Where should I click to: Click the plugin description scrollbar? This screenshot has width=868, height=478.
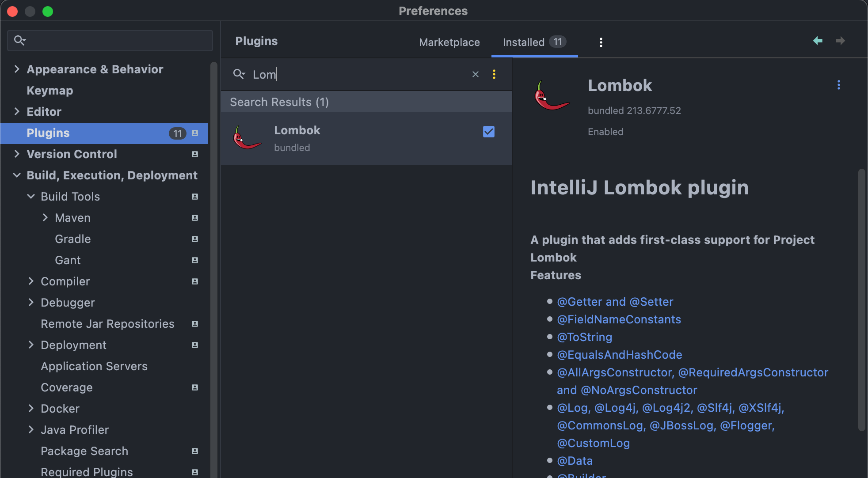pyautogui.click(x=861, y=300)
